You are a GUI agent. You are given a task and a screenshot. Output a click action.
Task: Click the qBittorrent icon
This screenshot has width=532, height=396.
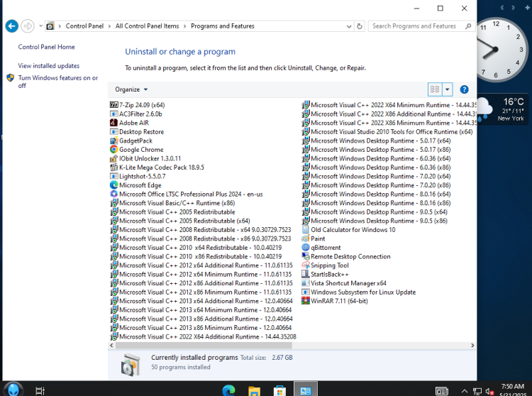click(306, 248)
